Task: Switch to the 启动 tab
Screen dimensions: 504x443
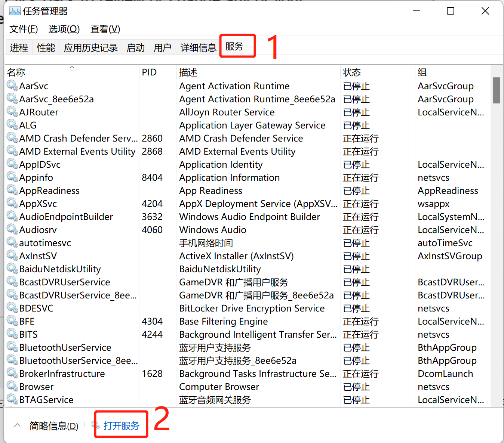Action: pos(136,47)
